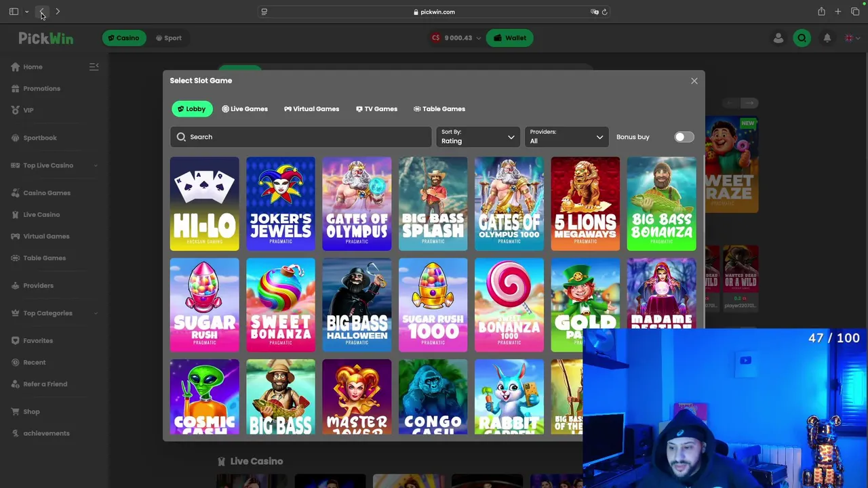Open Providers in sidebar
This screenshot has width=868, height=488.
point(32,285)
